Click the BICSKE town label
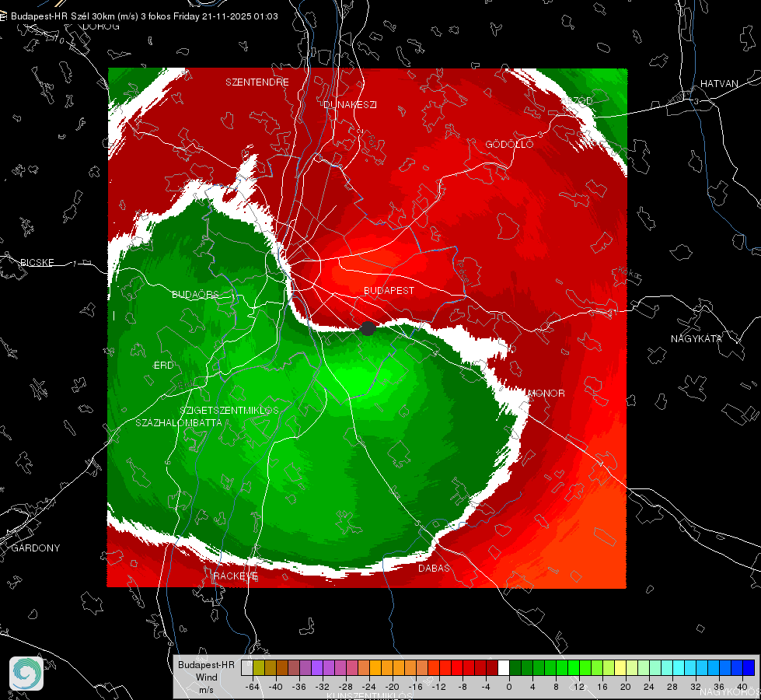This screenshot has height=700, width=761. 37,262
